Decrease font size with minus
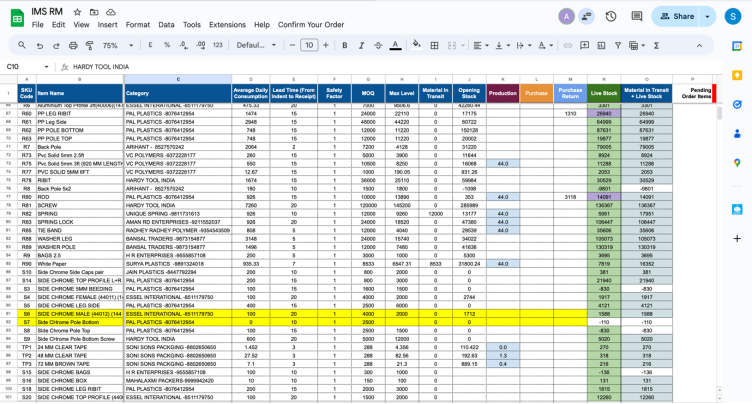This screenshot has width=752, height=404. pyautogui.click(x=292, y=45)
